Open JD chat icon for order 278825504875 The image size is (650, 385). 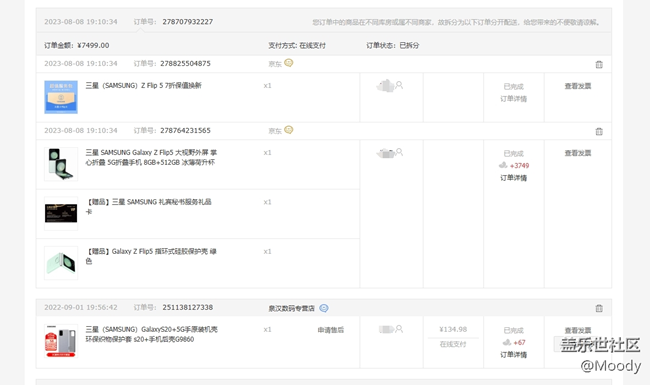(289, 63)
